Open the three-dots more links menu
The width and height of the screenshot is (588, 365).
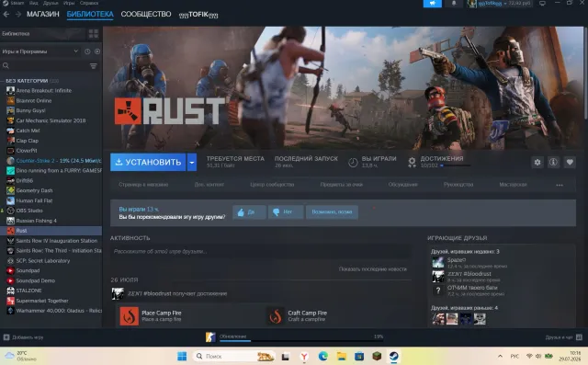[x=560, y=185]
